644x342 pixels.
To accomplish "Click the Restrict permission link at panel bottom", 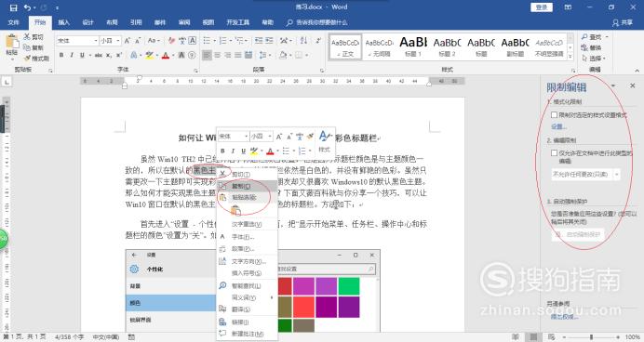I will click(x=564, y=317).
